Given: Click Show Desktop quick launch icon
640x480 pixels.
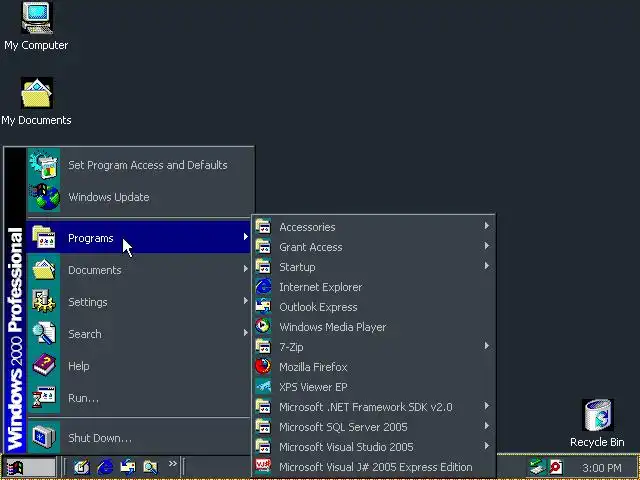Looking at the screenshot, I should (82, 467).
